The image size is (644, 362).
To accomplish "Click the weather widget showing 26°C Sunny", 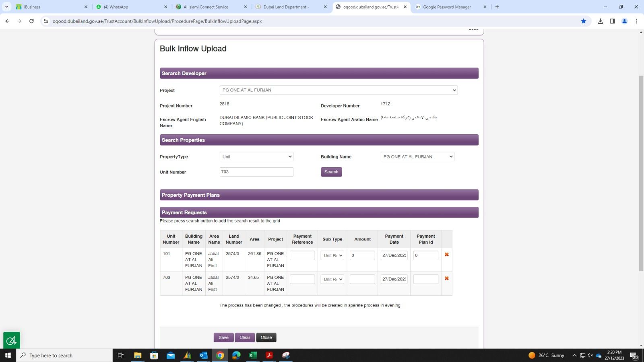I will (546, 355).
